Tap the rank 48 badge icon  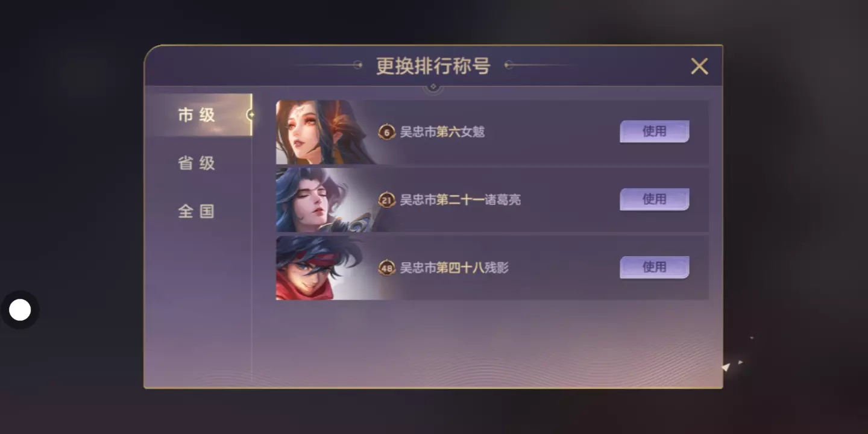pos(386,268)
